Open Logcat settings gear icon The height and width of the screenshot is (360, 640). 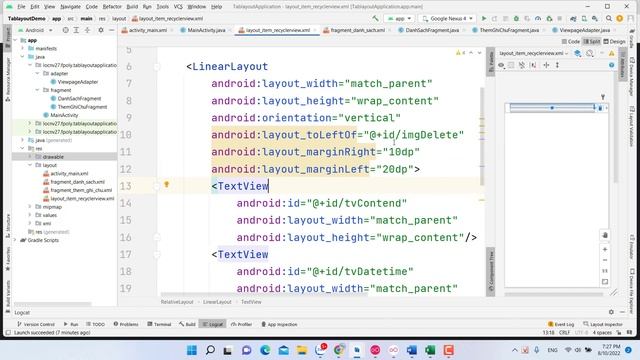pos(611,312)
